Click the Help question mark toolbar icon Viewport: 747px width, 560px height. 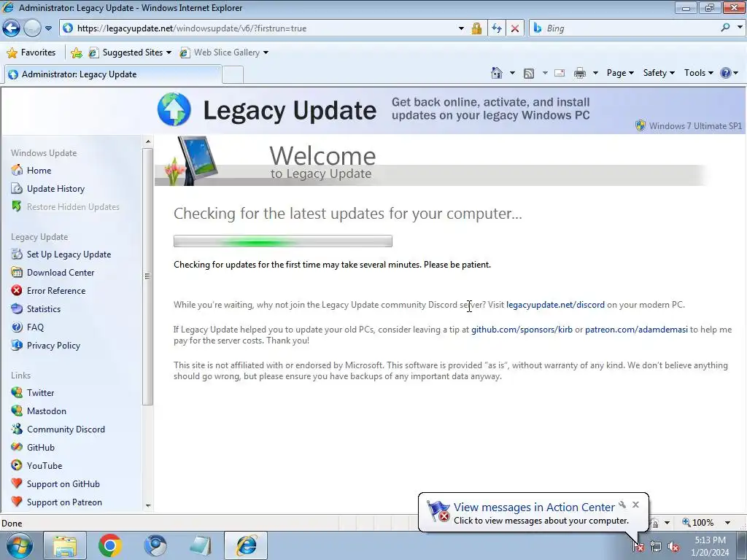click(726, 73)
